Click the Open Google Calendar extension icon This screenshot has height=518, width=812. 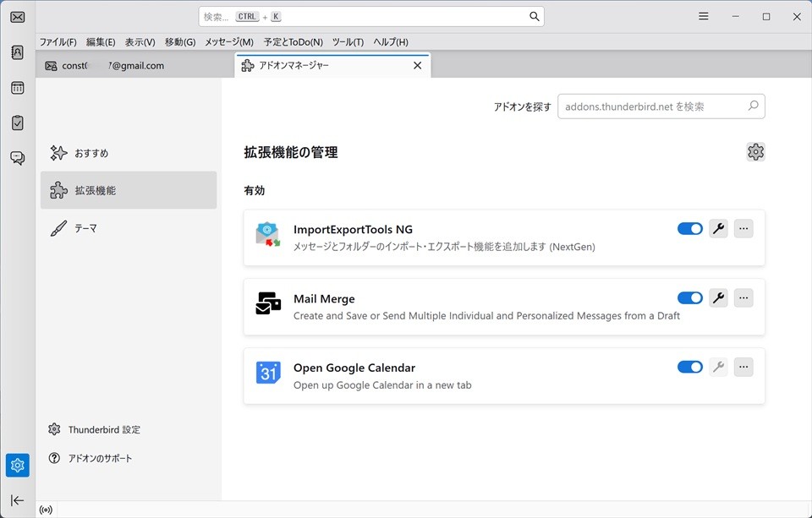click(268, 373)
